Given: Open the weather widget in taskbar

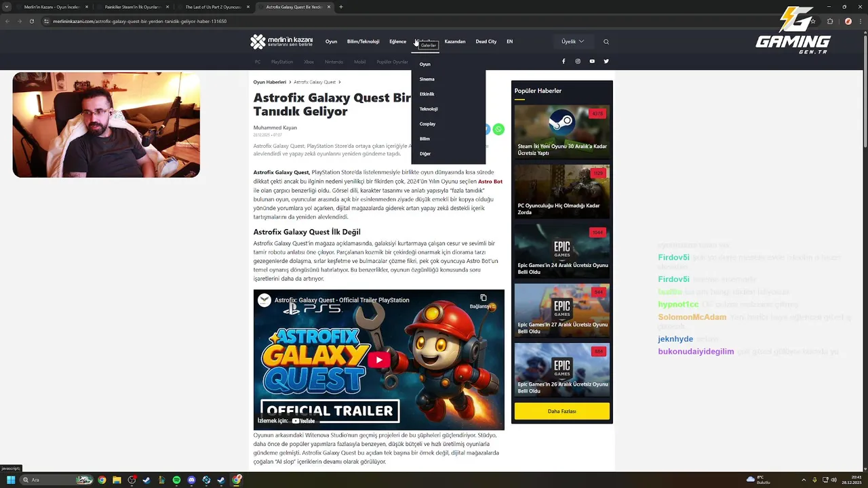Looking at the screenshot, I should click(759, 480).
